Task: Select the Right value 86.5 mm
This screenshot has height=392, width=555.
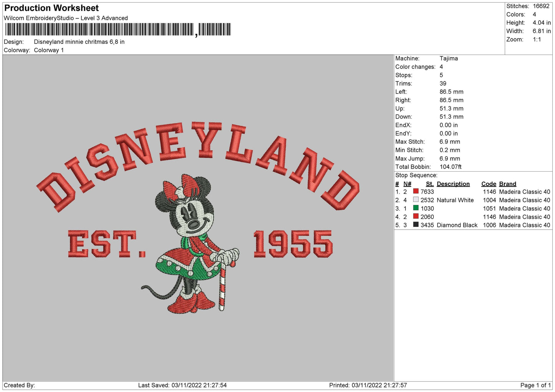Action: click(x=451, y=100)
